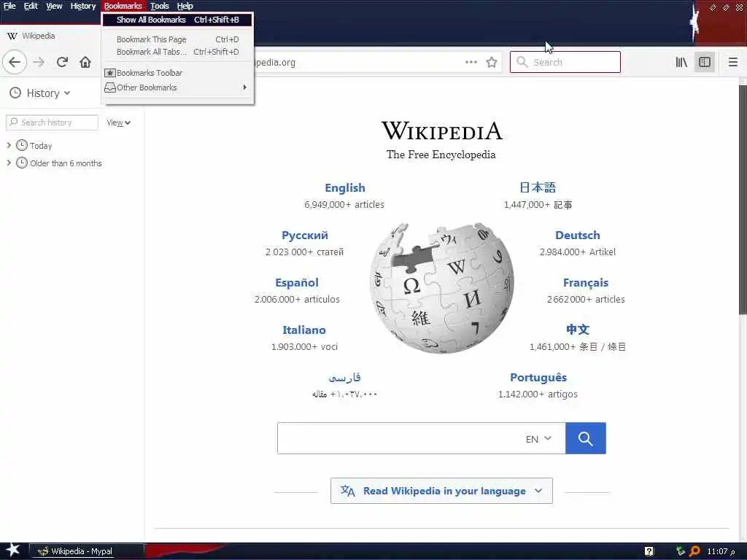Click the page vertical scrollbar thumb

743,200
